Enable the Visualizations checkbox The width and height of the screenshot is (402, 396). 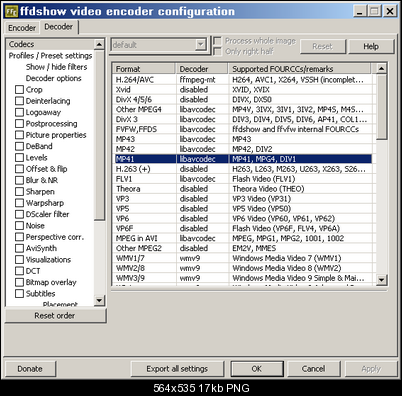(x=20, y=259)
